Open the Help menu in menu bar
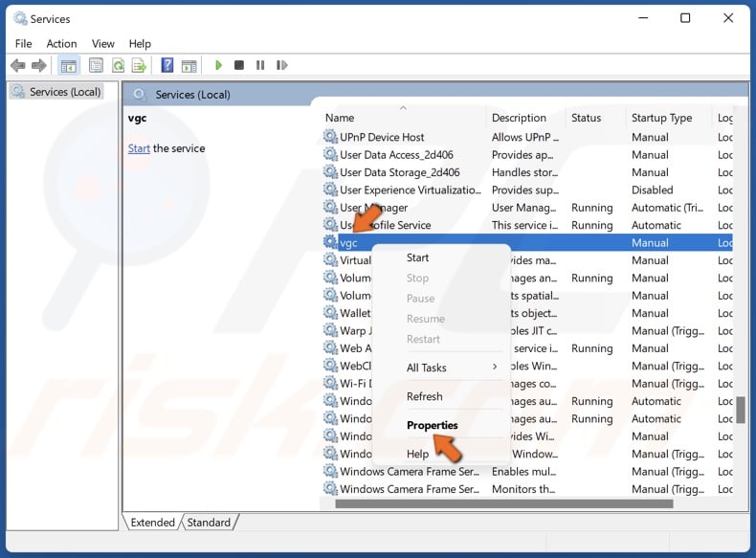The height and width of the screenshot is (558, 756). 140,43
